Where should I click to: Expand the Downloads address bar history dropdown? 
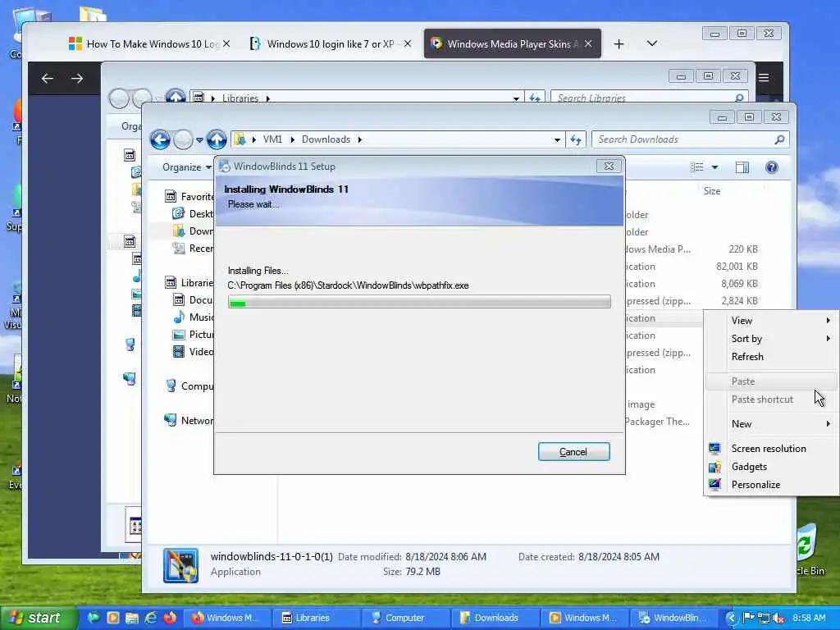pos(557,139)
